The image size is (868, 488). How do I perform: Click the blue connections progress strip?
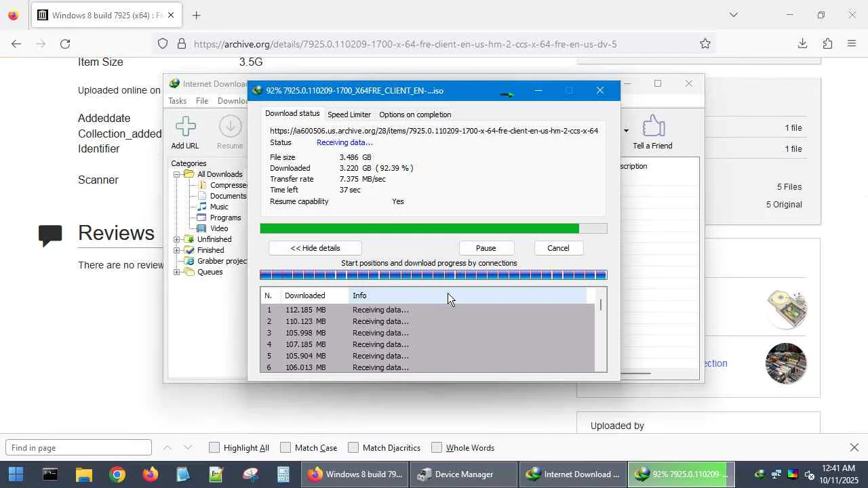point(433,274)
